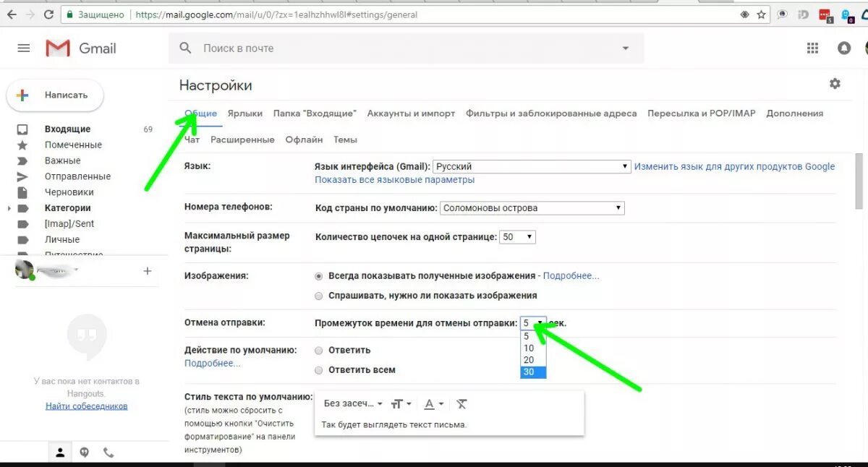
Task: Click Подробнее link under default action
Action: point(212,363)
